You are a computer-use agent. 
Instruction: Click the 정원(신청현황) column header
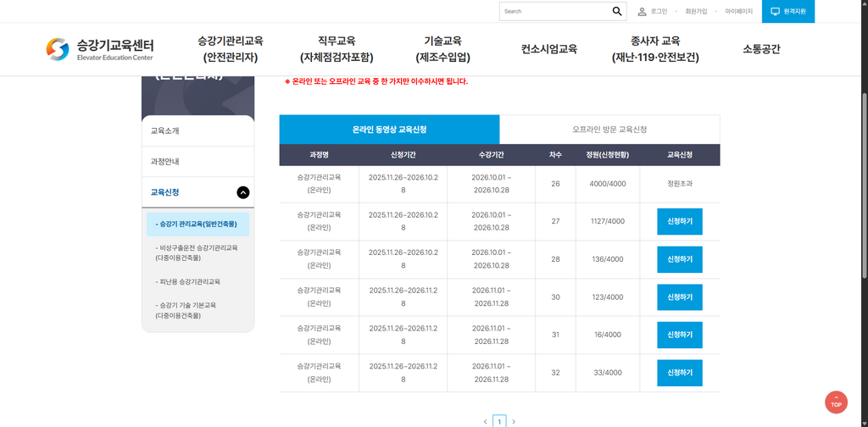click(x=608, y=155)
